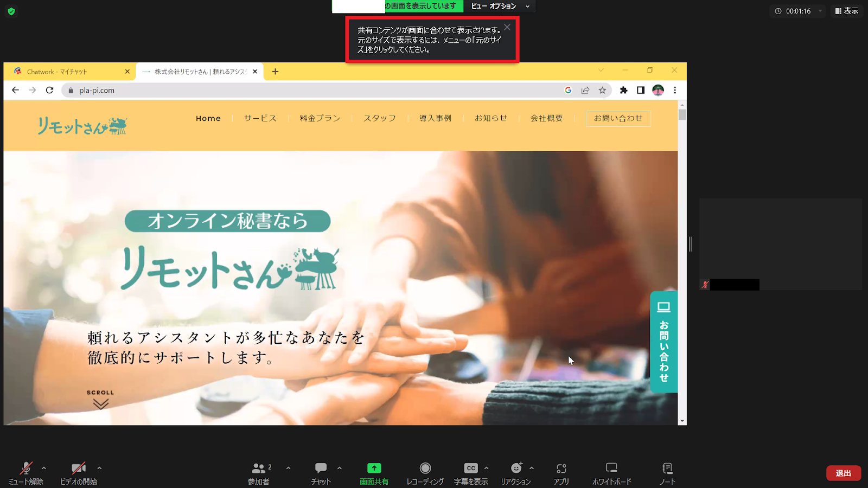Screen dimensions: 868x488
Task: Open the チャット chat panel
Action: click(321, 473)
